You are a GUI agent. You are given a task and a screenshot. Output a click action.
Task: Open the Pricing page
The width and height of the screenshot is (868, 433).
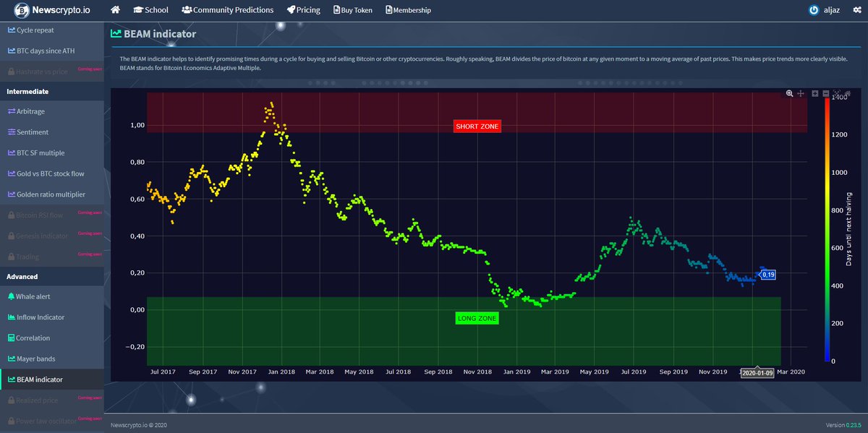303,10
